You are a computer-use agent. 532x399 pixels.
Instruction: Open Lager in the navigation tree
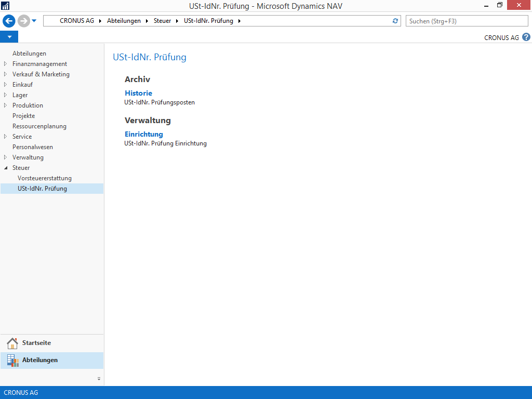tap(20, 95)
